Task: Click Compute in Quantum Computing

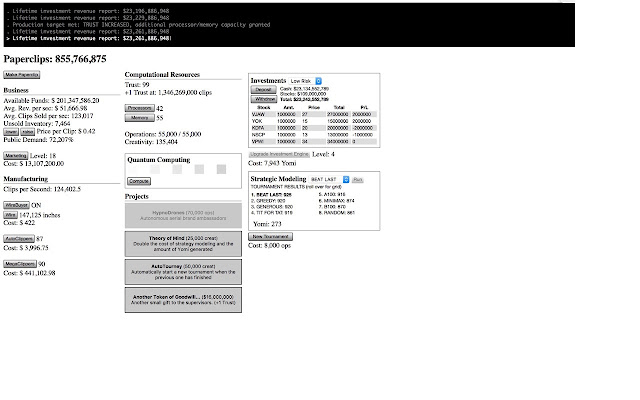Action: (x=139, y=181)
